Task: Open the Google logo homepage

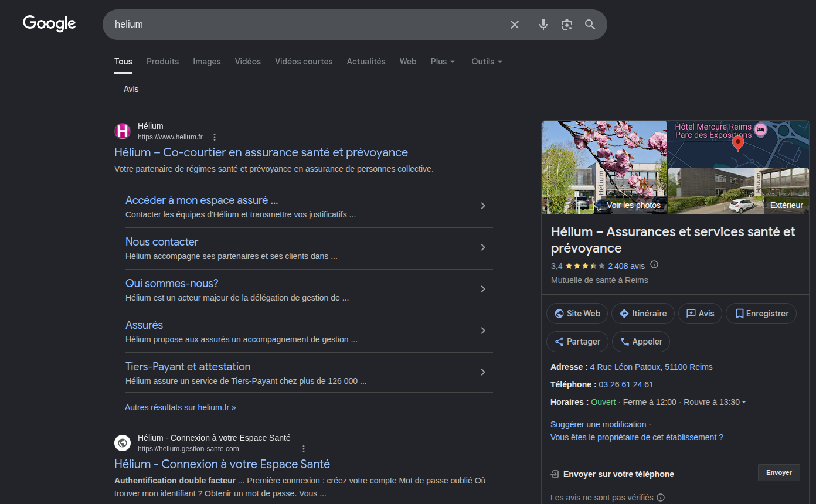Action: pos(49,23)
